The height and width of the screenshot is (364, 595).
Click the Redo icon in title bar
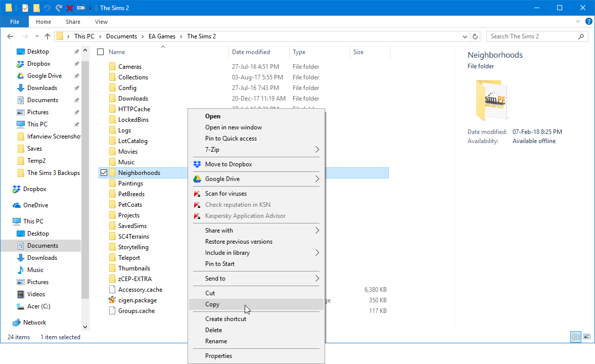point(59,8)
